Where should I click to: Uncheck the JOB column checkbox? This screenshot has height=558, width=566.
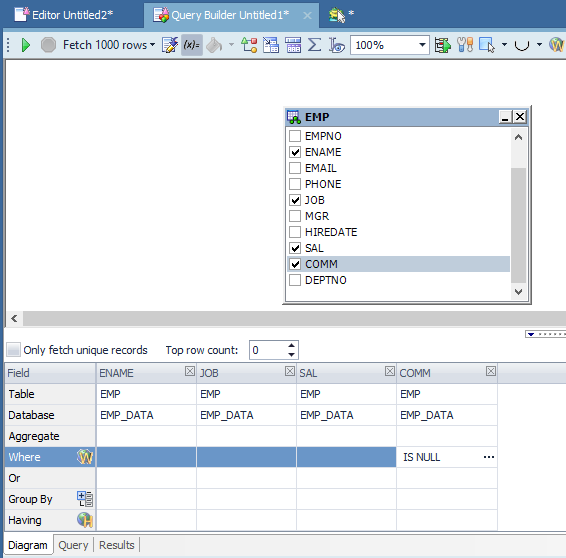coord(295,200)
